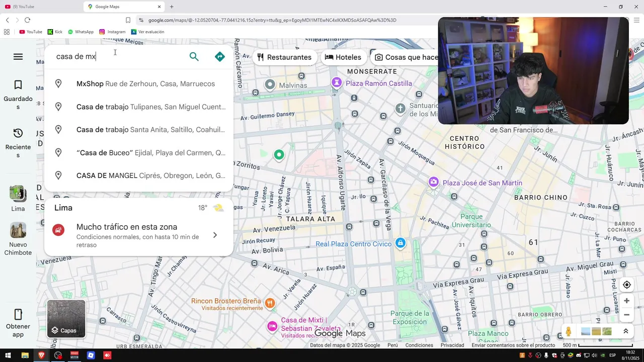Click the Brave browser taskbar icon

click(41, 355)
